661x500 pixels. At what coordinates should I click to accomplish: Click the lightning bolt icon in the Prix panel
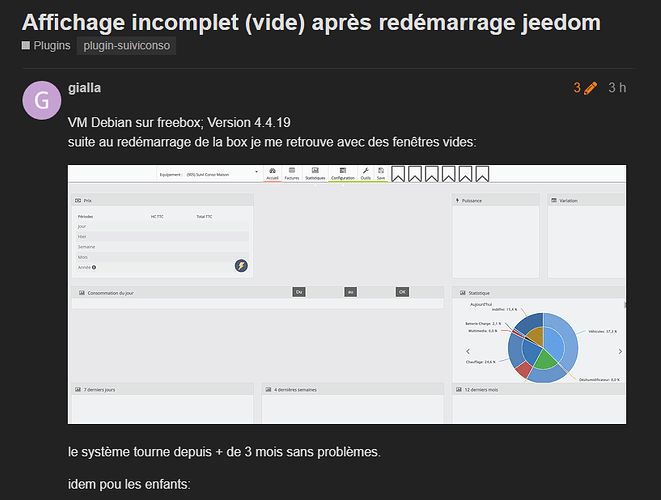(241, 266)
